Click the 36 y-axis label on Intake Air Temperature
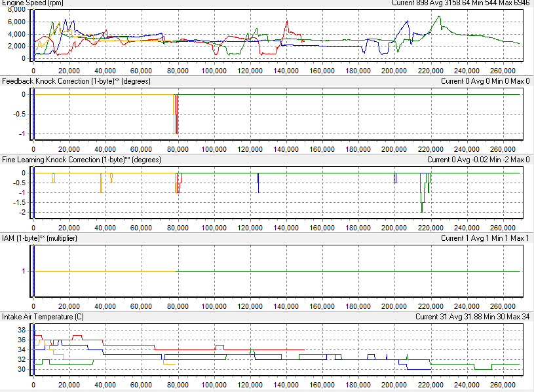The height and width of the screenshot is (392, 534). tap(22, 340)
